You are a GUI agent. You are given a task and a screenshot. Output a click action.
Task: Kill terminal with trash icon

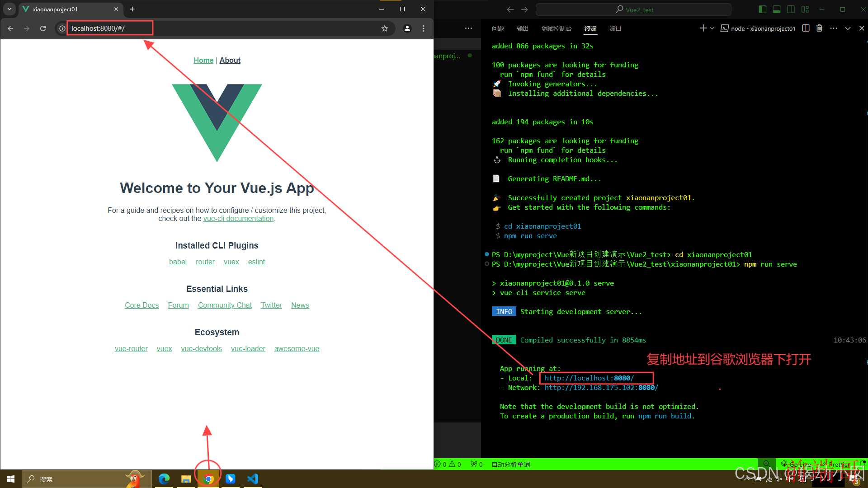point(819,28)
